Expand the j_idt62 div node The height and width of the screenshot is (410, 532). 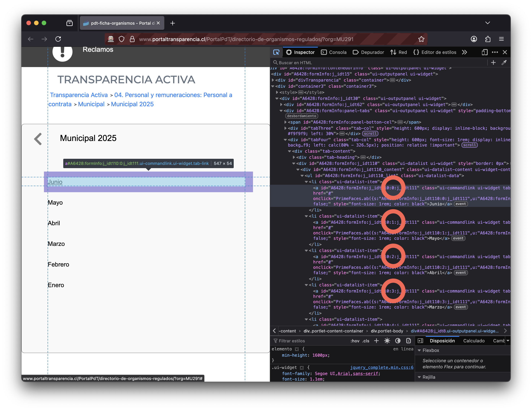(281, 105)
